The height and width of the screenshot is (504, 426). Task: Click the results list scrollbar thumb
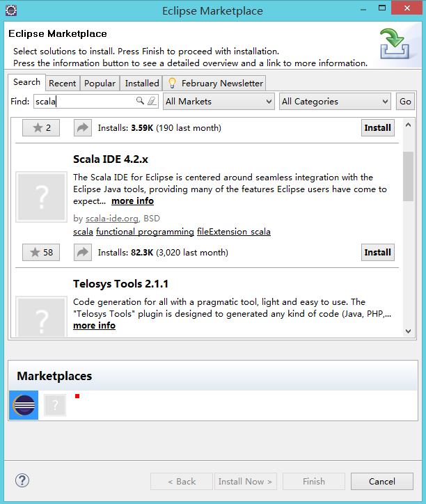coord(409,176)
